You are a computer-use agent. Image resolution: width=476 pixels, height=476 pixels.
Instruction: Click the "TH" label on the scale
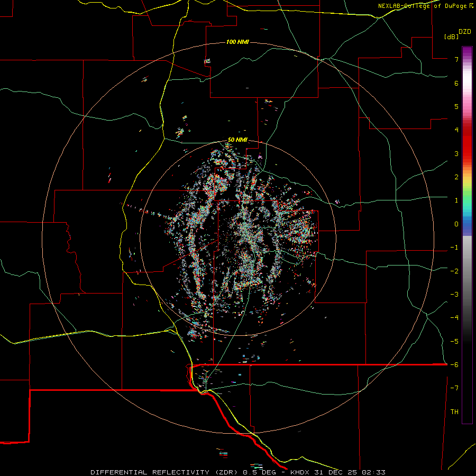454,412
